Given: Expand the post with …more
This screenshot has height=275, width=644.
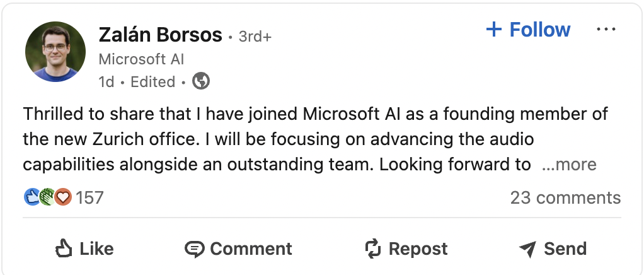Looking at the screenshot, I should pyautogui.click(x=569, y=165).
